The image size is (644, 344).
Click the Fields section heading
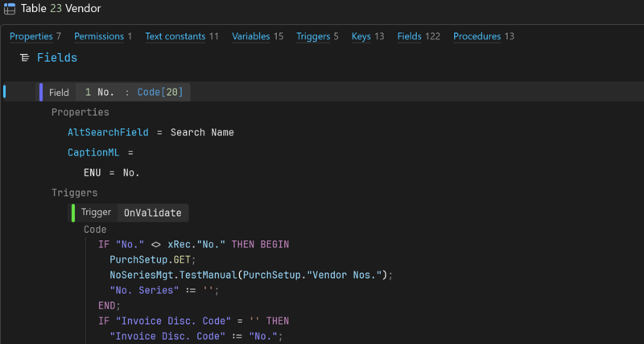point(57,58)
